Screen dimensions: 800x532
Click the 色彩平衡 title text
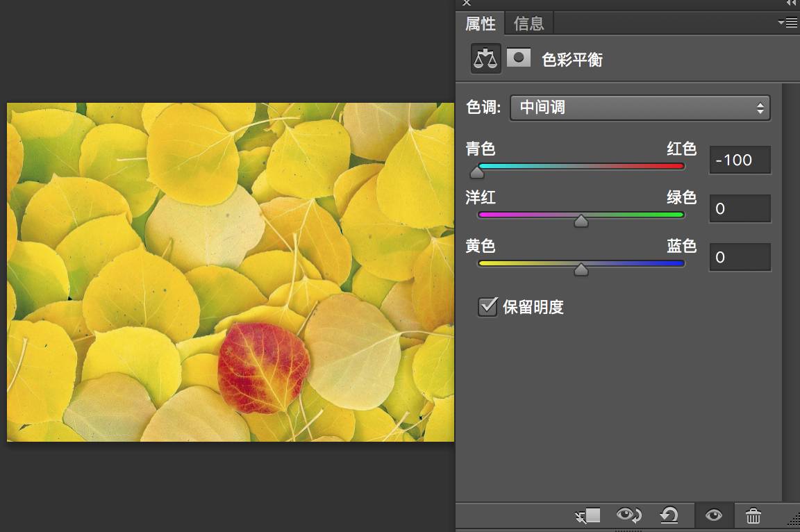coord(572,60)
